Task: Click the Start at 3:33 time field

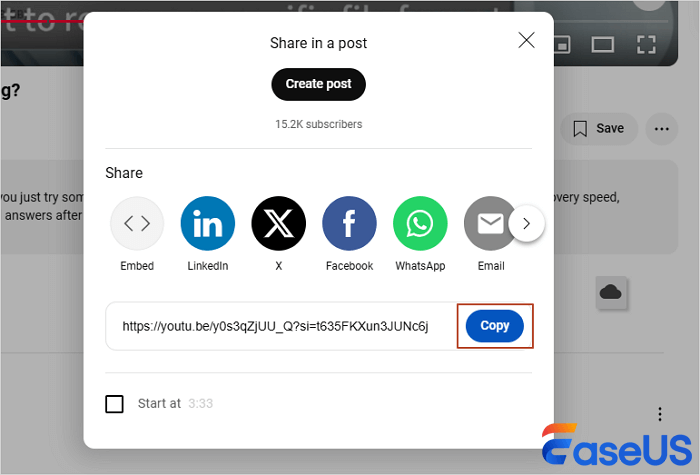Action: point(200,404)
